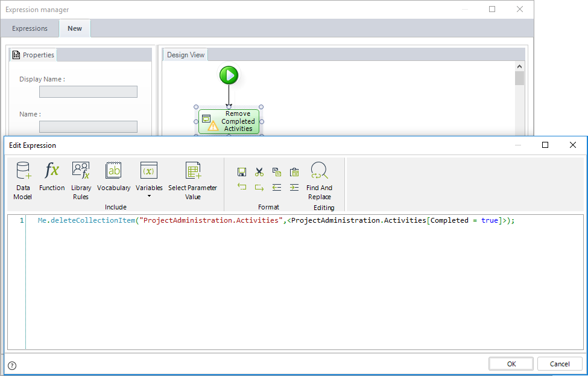Viewport: 588px width, 376px height.
Task: Cancel the Edit Expression dialog
Action: [560, 363]
